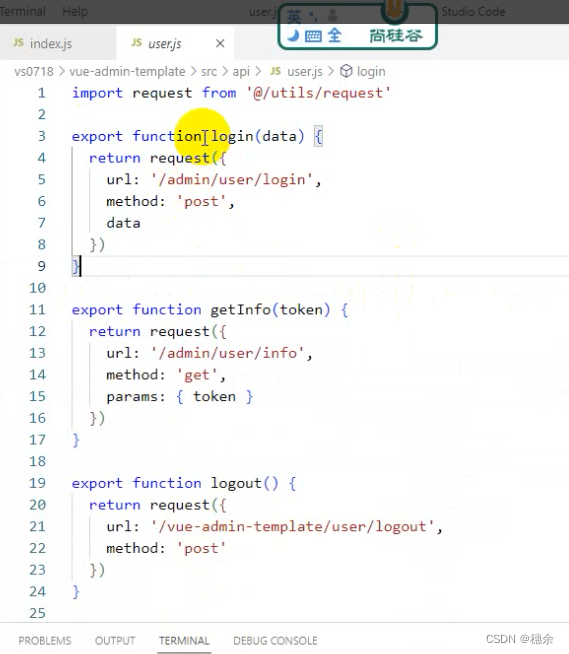The image size is (569, 654).
Task: Click the login symbol in breadcrumb
Action: [x=371, y=72]
